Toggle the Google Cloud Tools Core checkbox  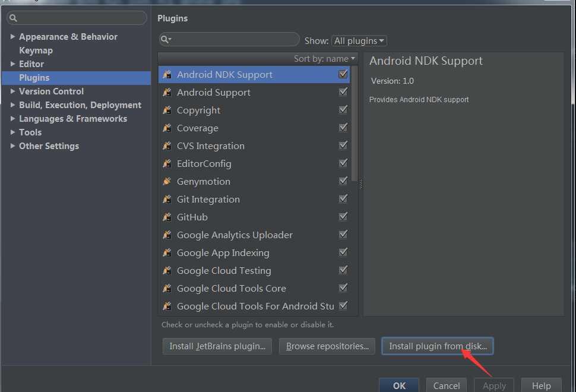tap(343, 288)
